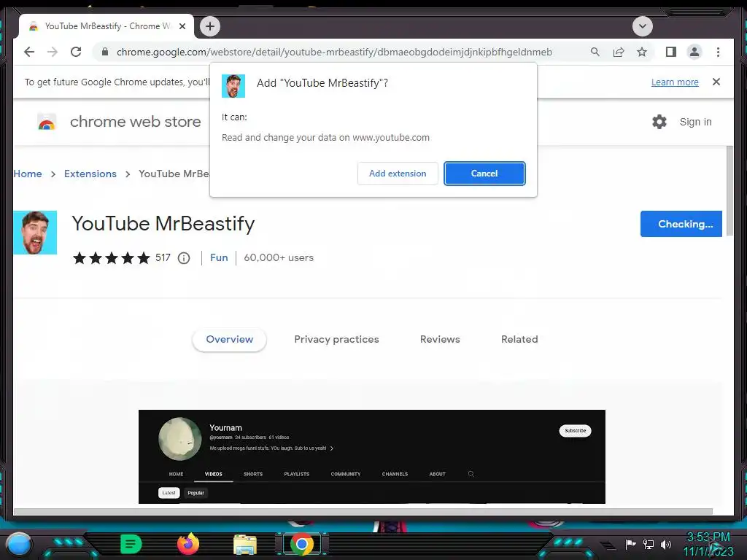Switch to the Privacy practices tab
This screenshot has width=747, height=560.
tap(337, 339)
